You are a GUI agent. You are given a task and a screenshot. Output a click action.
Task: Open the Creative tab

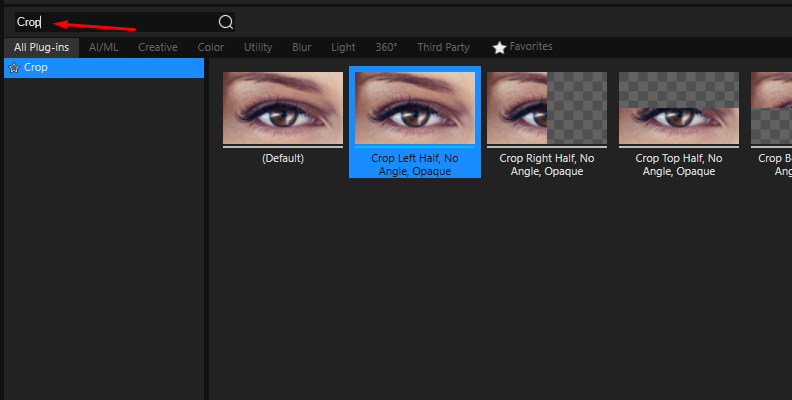click(158, 47)
